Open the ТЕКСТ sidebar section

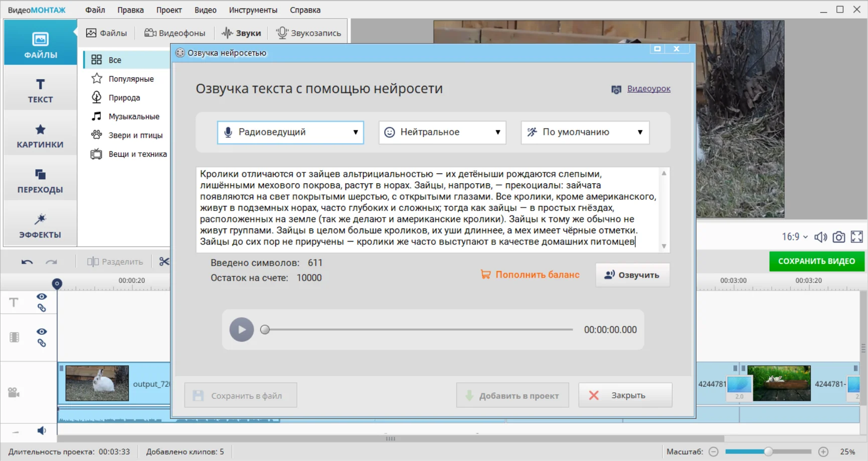pyautogui.click(x=40, y=91)
